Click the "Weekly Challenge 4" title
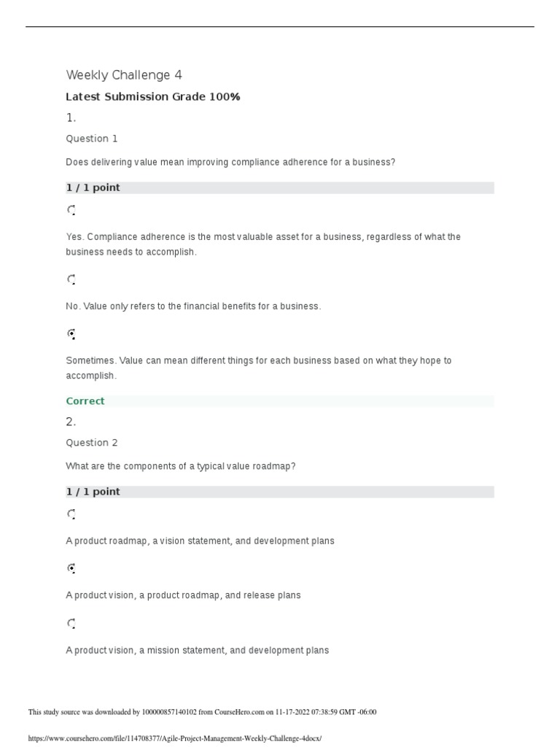This screenshot has width=560, height=747. (124, 75)
